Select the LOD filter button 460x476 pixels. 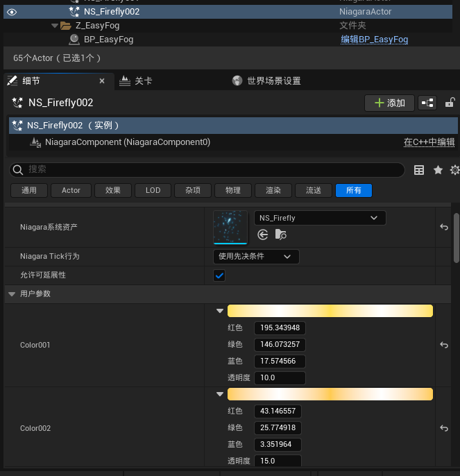coord(153,191)
